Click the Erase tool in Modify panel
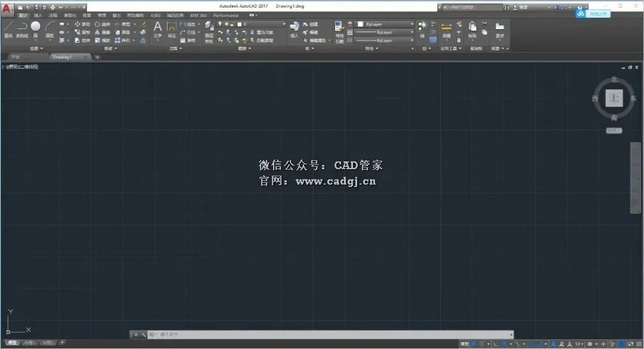Image resolution: width=644 pixels, height=349 pixels. (143, 24)
